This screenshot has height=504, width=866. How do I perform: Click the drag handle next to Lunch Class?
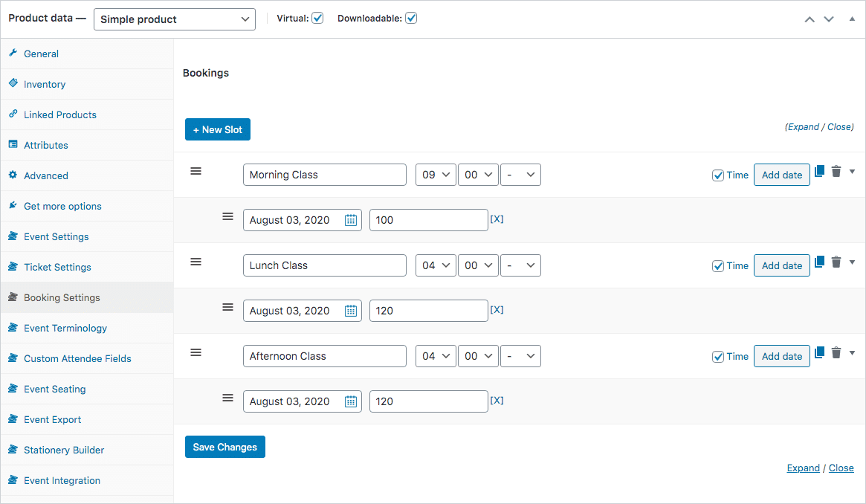click(196, 262)
